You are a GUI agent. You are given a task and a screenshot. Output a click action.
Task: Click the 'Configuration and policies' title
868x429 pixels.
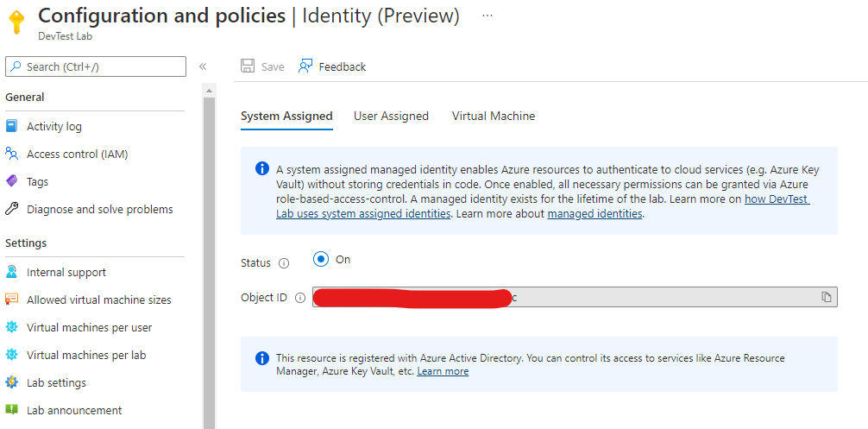pos(161,16)
